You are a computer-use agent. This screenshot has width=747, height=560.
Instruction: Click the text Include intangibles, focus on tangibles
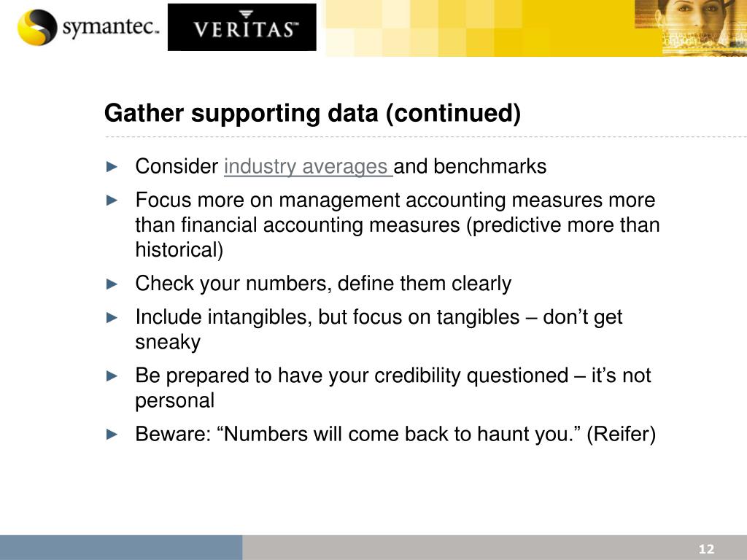pos(379,329)
